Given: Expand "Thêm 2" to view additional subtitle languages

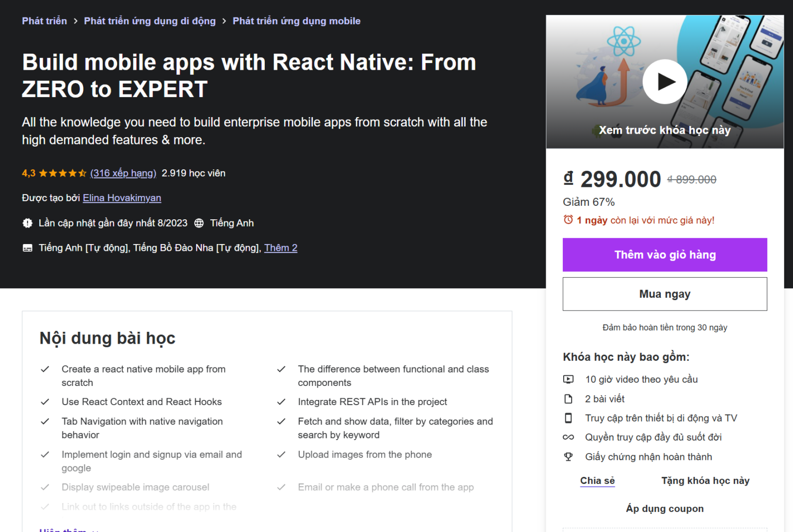Looking at the screenshot, I should tap(280, 248).
